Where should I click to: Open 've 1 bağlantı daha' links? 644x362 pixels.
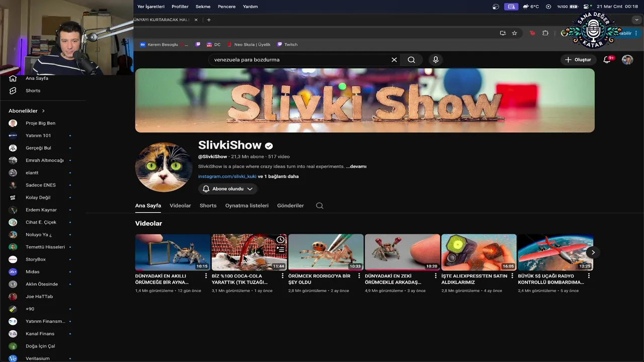pyautogui.click(x=278, y=176)
